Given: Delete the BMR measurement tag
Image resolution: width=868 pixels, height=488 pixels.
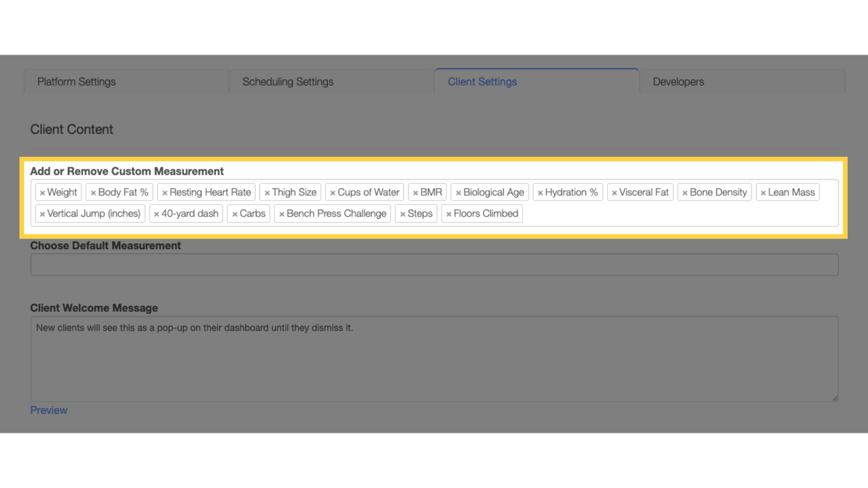Looking at the screenshot, I should pos(416,192).
